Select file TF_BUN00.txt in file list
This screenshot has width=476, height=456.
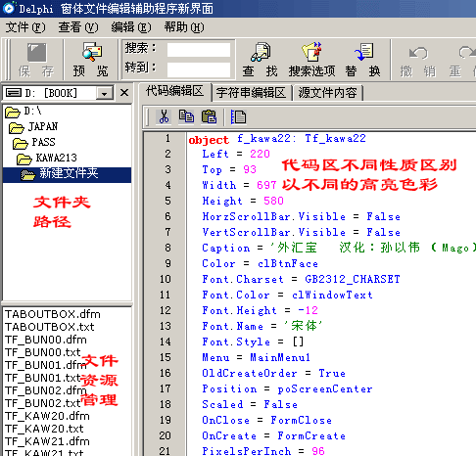pyautogui.click(x=42, y=352)
